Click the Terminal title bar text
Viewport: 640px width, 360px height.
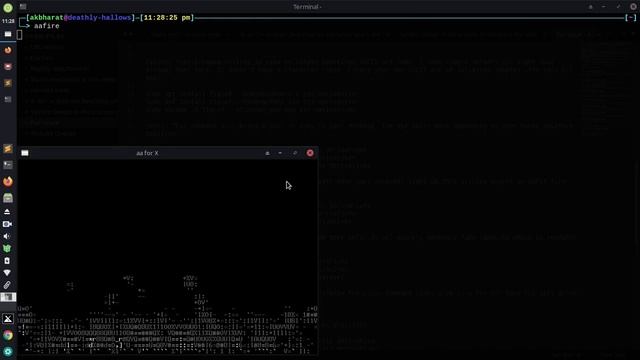[x=307, y=7]
